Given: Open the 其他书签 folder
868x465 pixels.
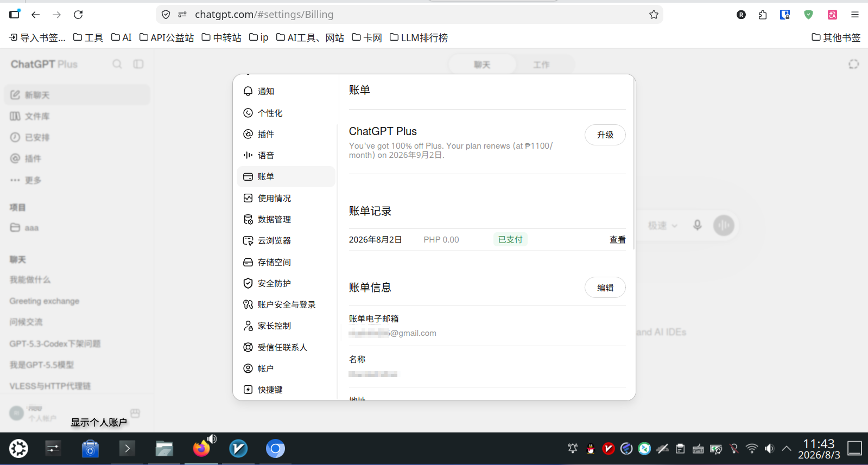Looking at the screenshot, I should (x=836, y=37).
